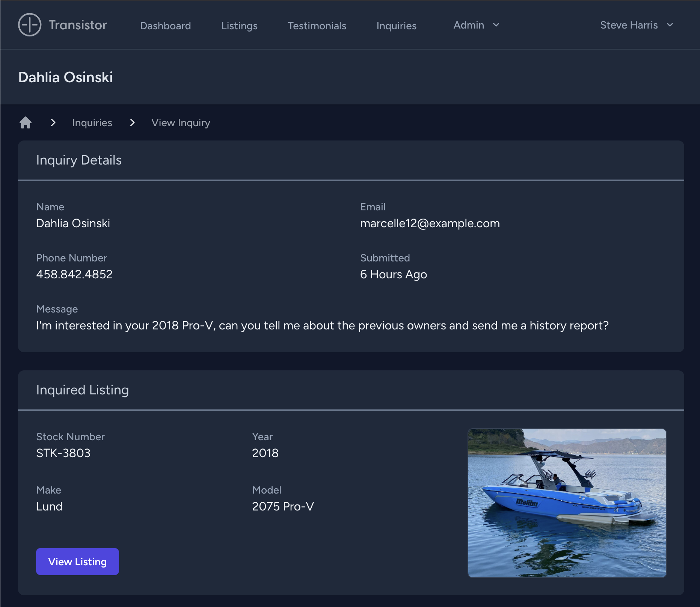Click the make value Lund

pyautogui.click(x=49, y=506)
